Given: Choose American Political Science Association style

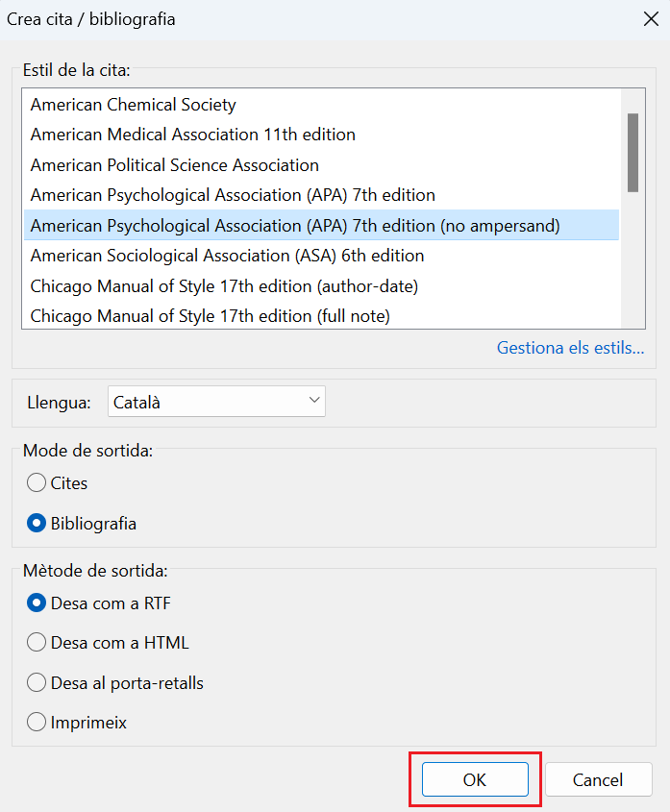Looking at the screenshot, I should point(321,165).
